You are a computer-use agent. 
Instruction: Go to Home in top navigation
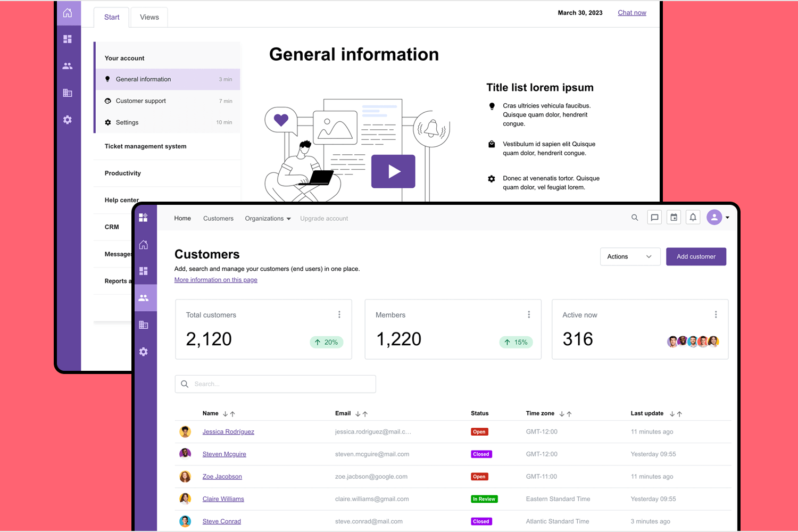[182, 218]
